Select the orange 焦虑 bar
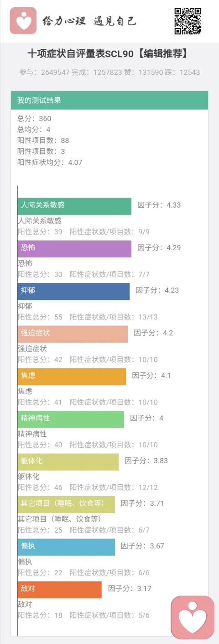This screenshot has width=219, height=644. point(72,377)
